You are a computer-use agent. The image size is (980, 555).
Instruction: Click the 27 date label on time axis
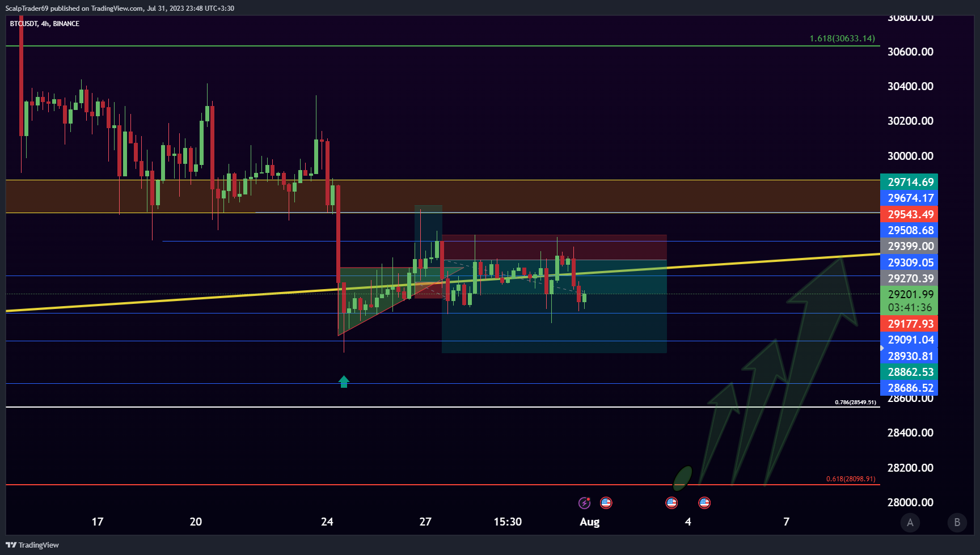(425, 522)
